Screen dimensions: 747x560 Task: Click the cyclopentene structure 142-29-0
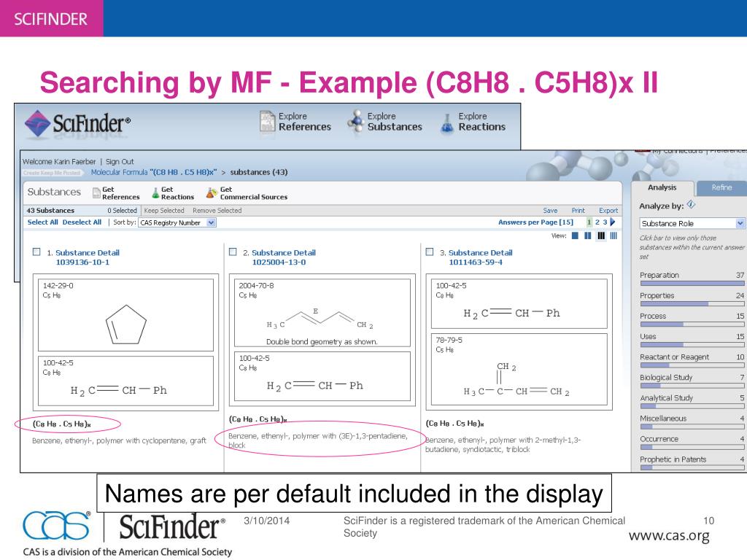pyautogui.click(x=125, y=315)
